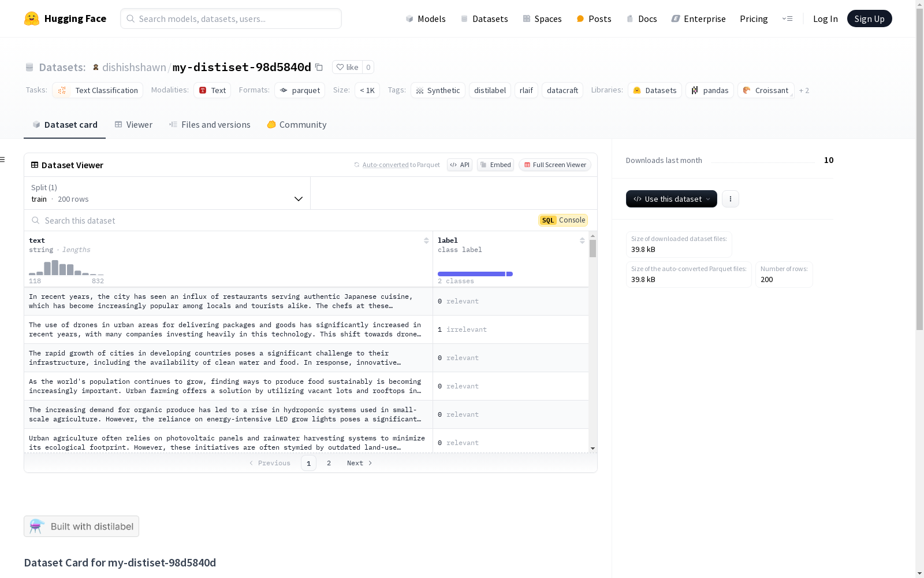Viewport: 924px width, 578px height.
Task: Select the Text modality tag
Action: point(212,90)
